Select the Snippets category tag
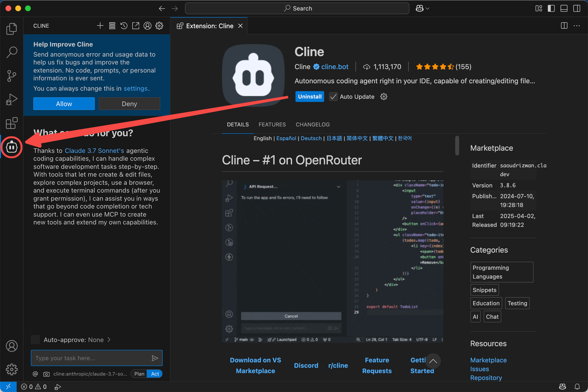Viewport: 588px width, 392px height. (x=485, y=290)
